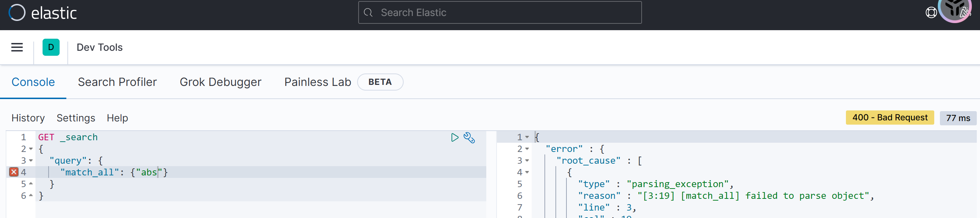The width and height of the screenshot is (980, 218).
Task: Toggle fold arrow at editor line 6
Action: [31, 196]
